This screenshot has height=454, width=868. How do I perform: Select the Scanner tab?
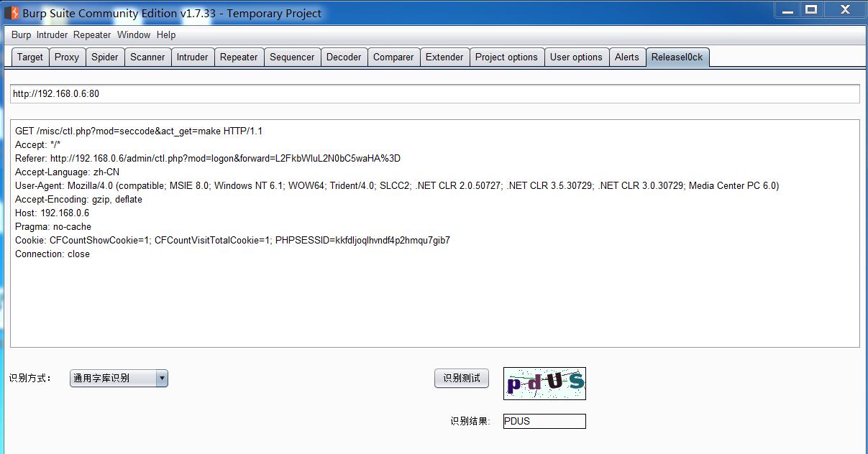tap(147, 57)
